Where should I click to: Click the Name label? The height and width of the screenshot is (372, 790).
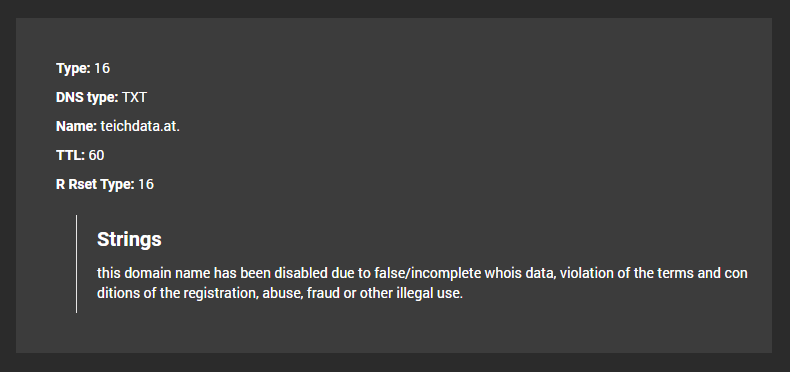76,126
